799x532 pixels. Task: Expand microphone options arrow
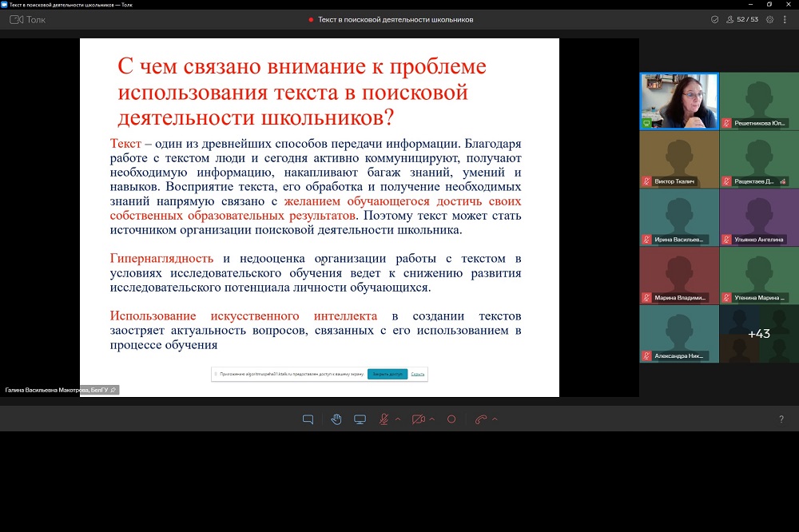pyautogui.click(x=398, y=419)
